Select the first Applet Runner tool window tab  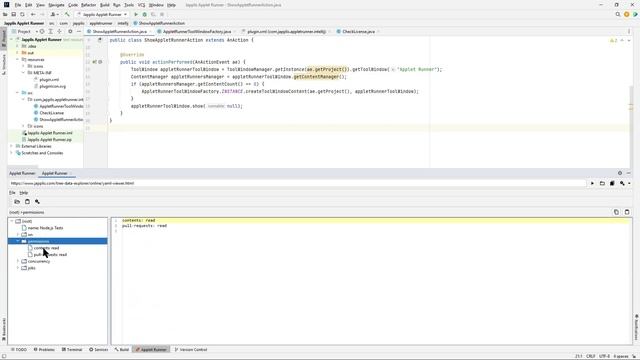tap(22, 173)
